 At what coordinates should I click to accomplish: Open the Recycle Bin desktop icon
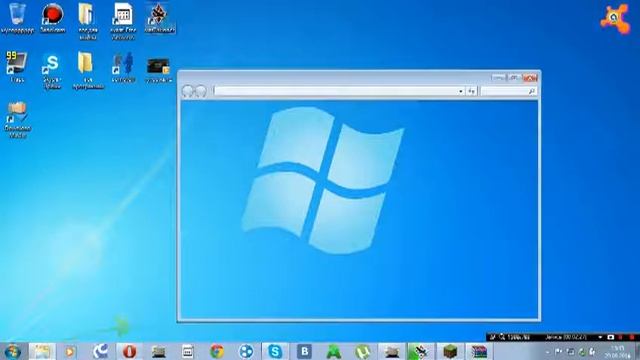17,18
